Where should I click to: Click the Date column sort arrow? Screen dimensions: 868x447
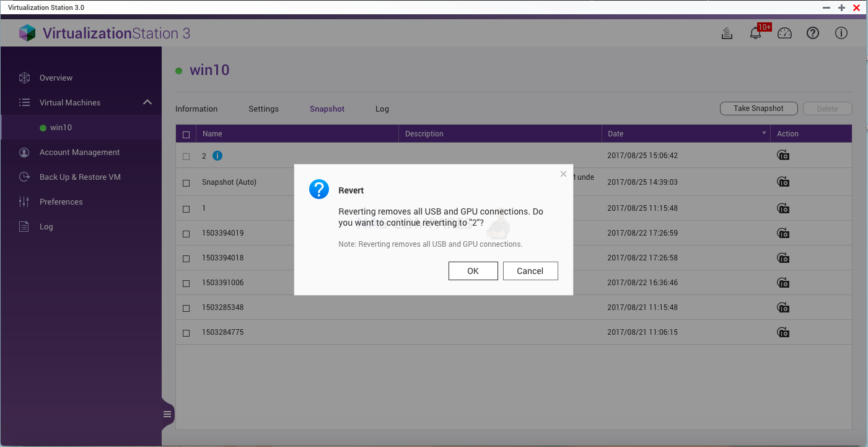click(x=763, y=134)
